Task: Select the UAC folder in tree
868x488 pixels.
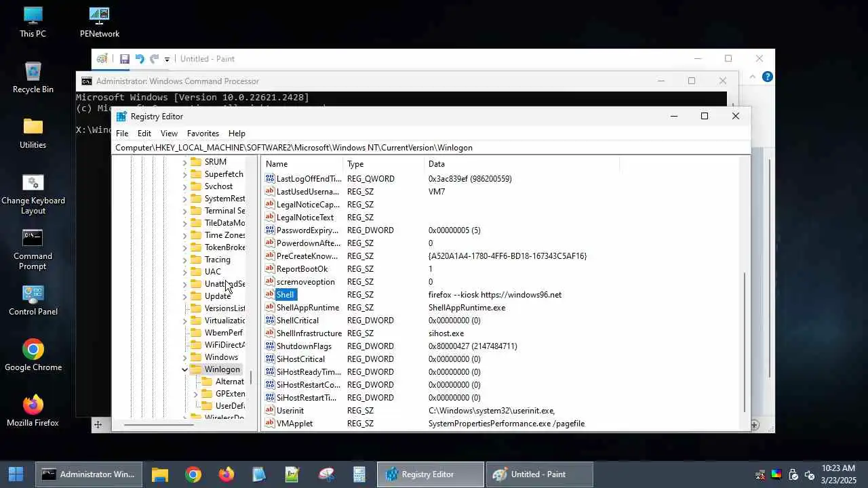Action: (212, 272)
